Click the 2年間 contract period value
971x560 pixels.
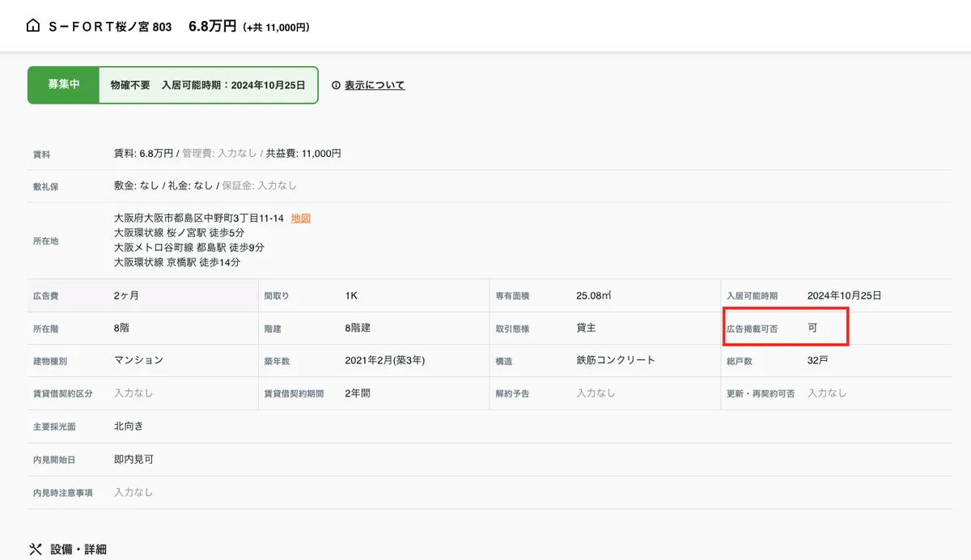358,392
